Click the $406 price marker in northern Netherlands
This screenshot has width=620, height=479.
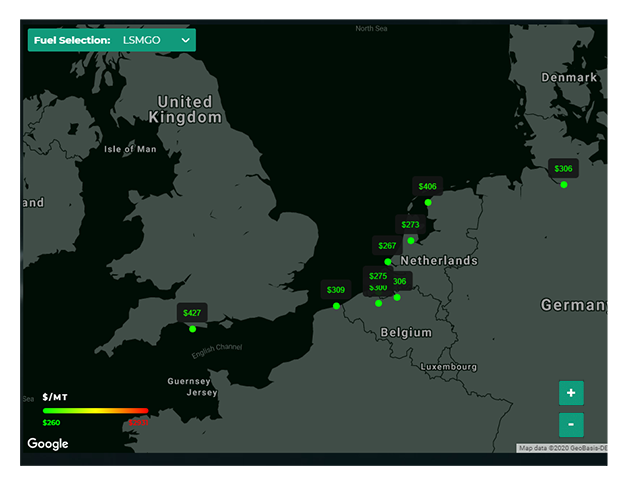[427, 186]
